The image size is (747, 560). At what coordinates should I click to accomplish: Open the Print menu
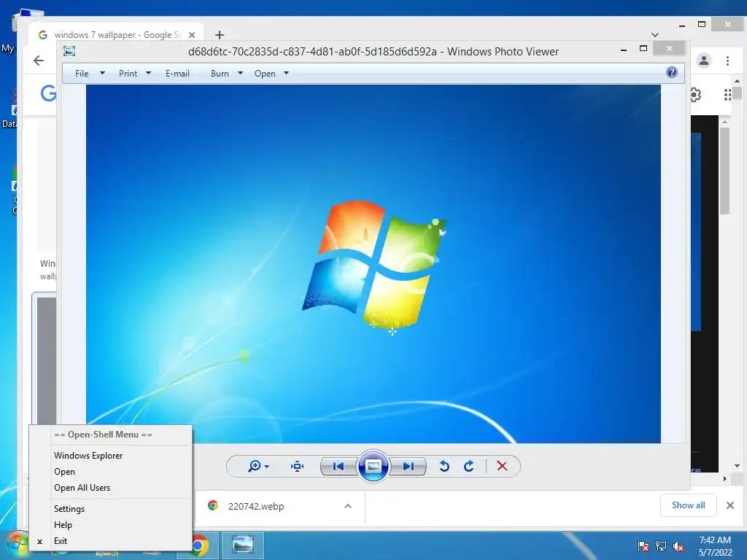128,74
